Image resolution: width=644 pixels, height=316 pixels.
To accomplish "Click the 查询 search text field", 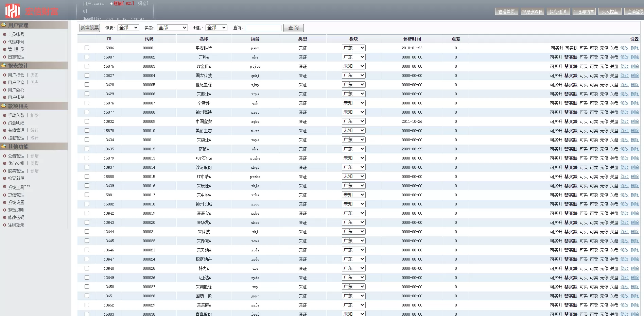I will [263, 28].
